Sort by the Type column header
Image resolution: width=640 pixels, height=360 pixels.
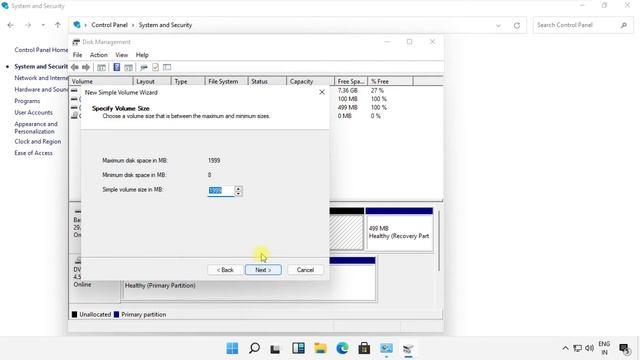click(x=188, y=81)
